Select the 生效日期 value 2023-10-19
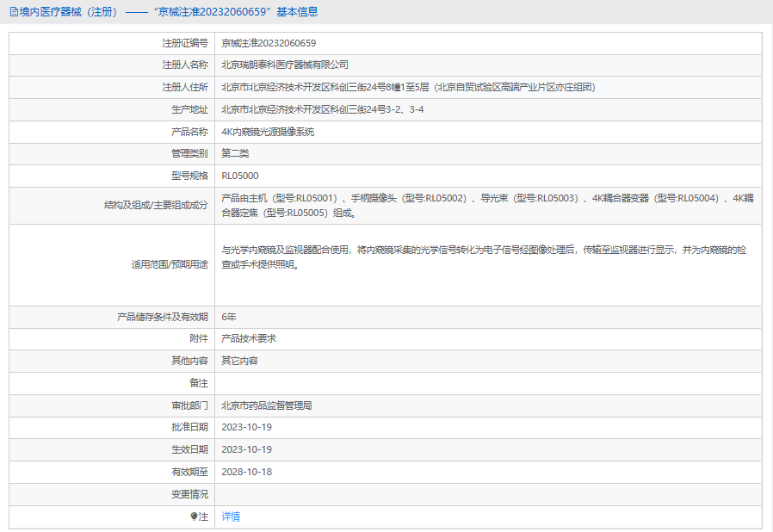Screen dimensions: 773x532 246,449
